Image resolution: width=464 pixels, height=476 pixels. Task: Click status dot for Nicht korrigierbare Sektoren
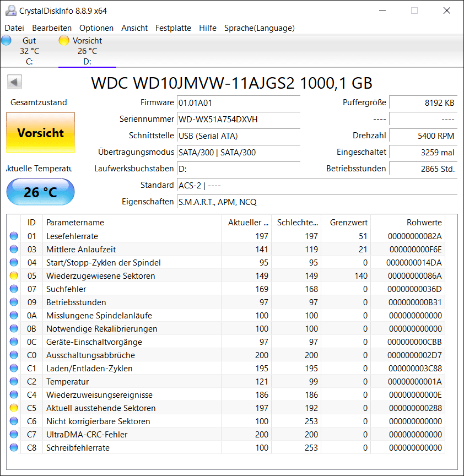[x=14, y=421]
